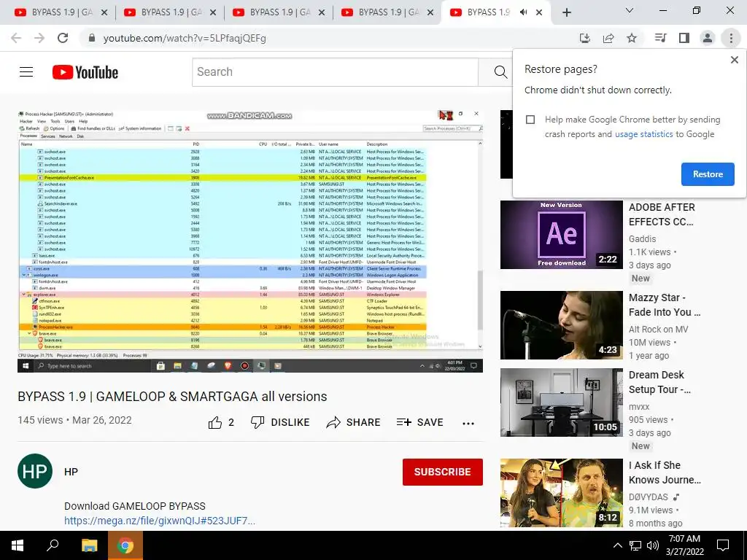Open Chrome three-dot menu

click(x=731, y=38)
